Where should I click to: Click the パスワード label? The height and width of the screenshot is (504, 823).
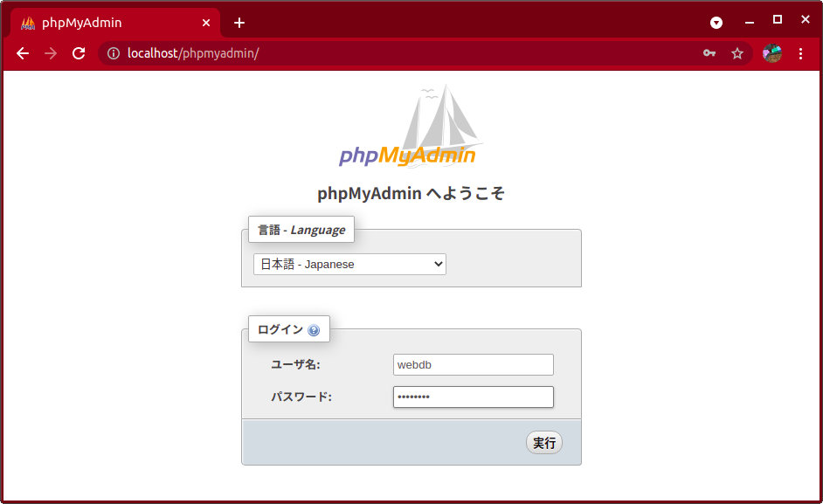(x=301, y=397)
